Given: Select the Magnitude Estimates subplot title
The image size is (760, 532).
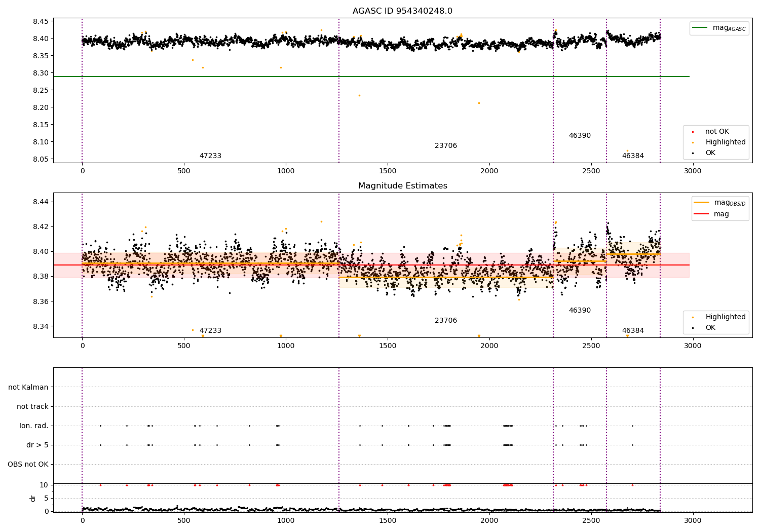Looking at the screenshot, I should point(402,186).
